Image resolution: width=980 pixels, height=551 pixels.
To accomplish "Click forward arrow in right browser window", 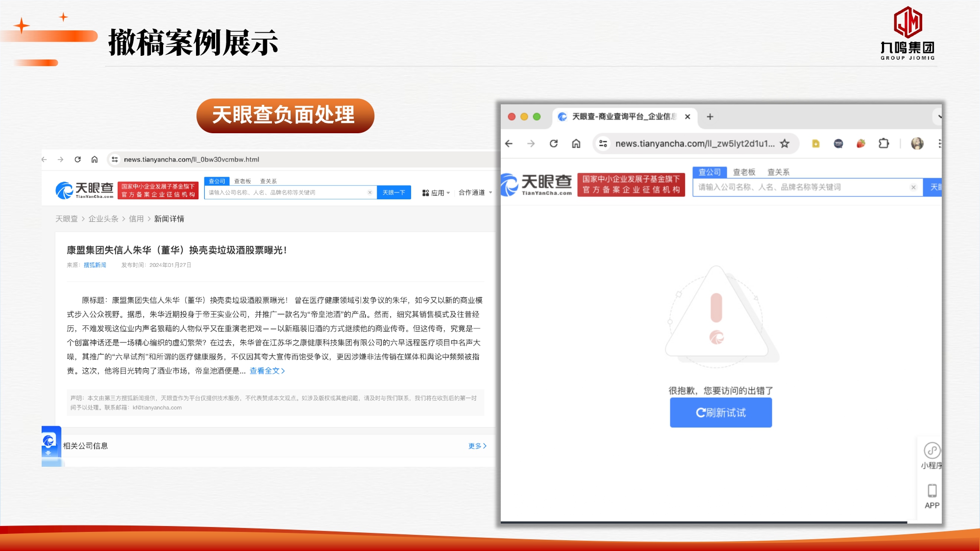I will 531,144.
